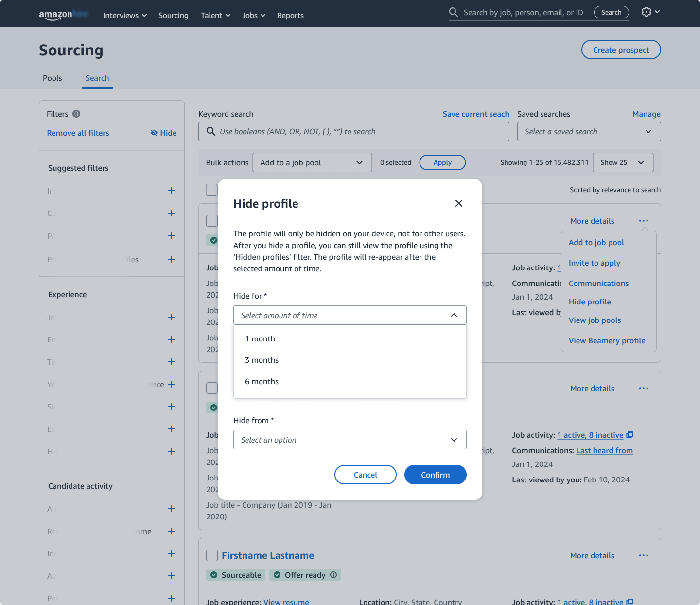Screen dimensions: 700x605
Task: Open the Reports navigation item
Action: pos(290,15)
